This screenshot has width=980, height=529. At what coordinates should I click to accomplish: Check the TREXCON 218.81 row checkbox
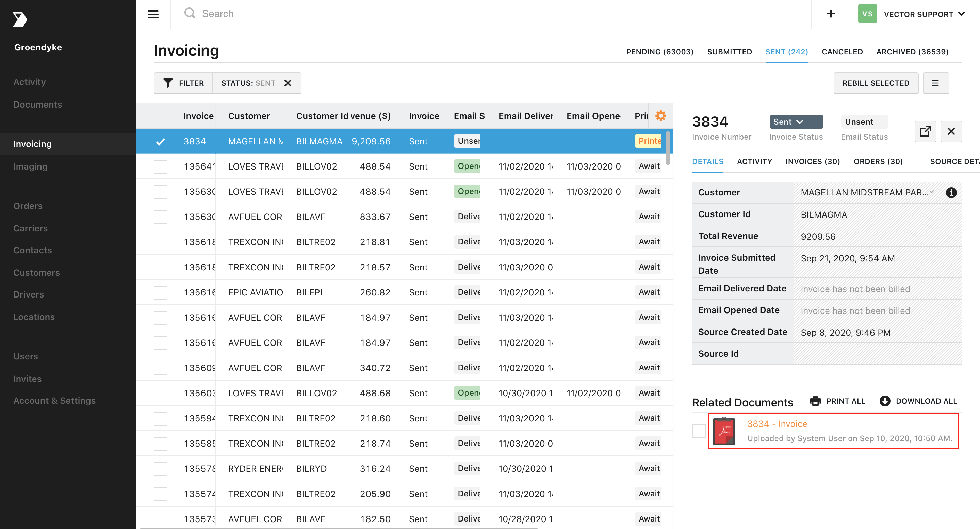[x=161, y=242]
